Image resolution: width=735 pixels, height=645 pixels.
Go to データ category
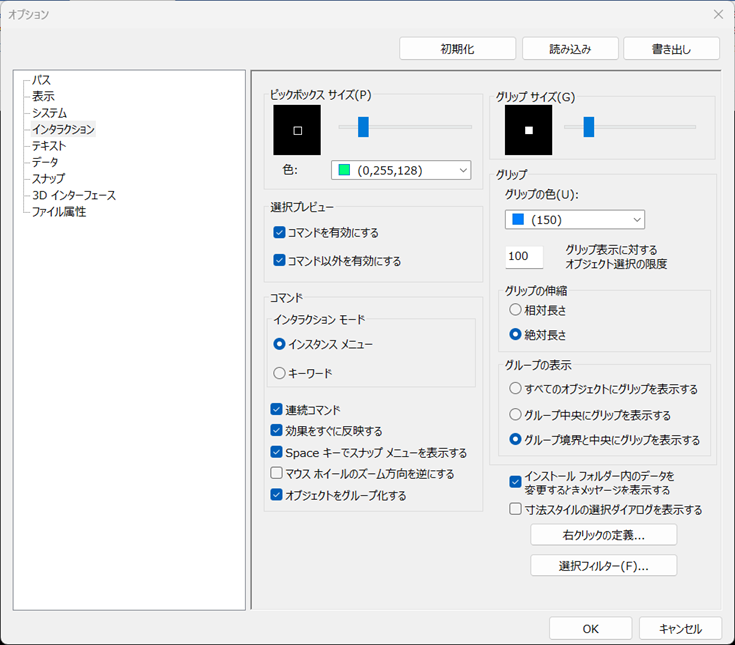tap(45, 162)
